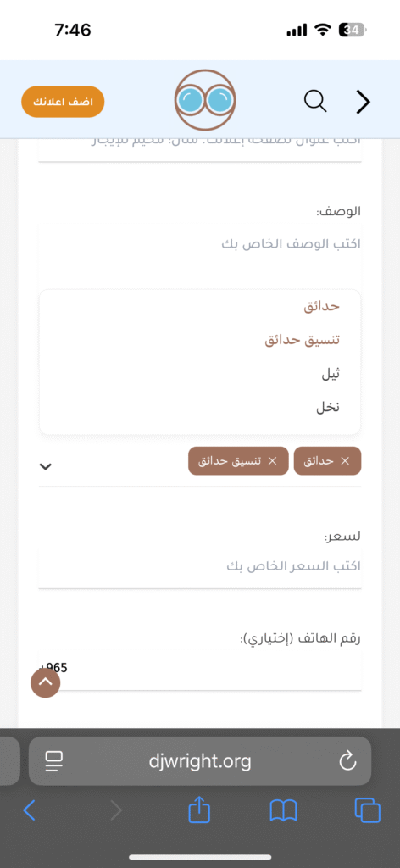The width and height of the screenshot is (400, 868).
Task: Remove the حدائق tag chip
Action: coord(345,461)
